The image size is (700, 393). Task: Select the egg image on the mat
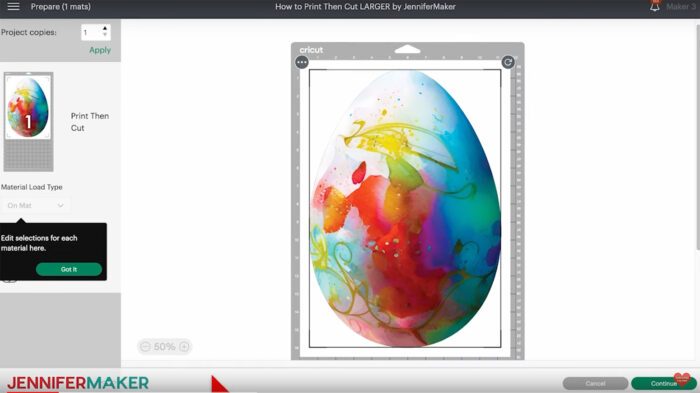(405, 209)
